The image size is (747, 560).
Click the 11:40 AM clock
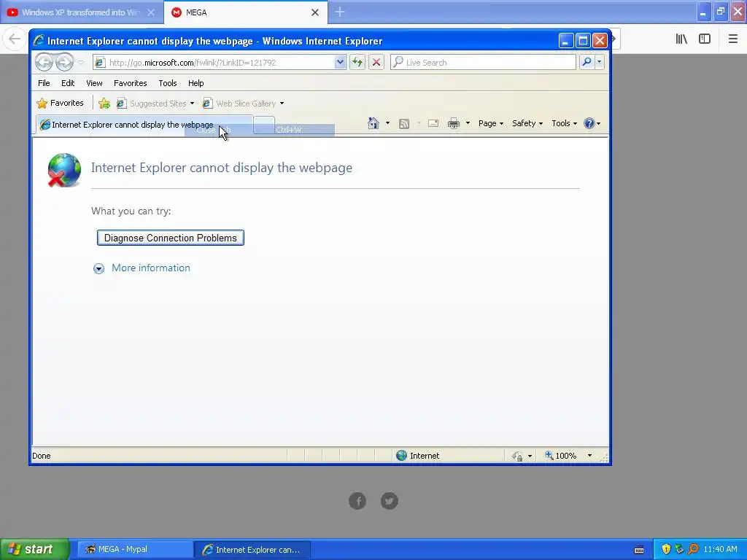720,549
